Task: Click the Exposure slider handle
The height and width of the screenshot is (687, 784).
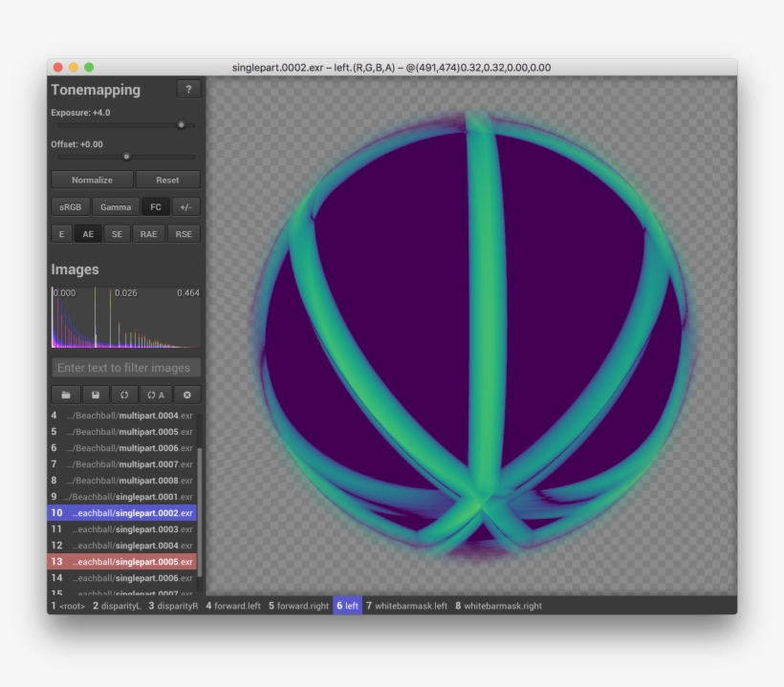Action: tap(181, 125)
